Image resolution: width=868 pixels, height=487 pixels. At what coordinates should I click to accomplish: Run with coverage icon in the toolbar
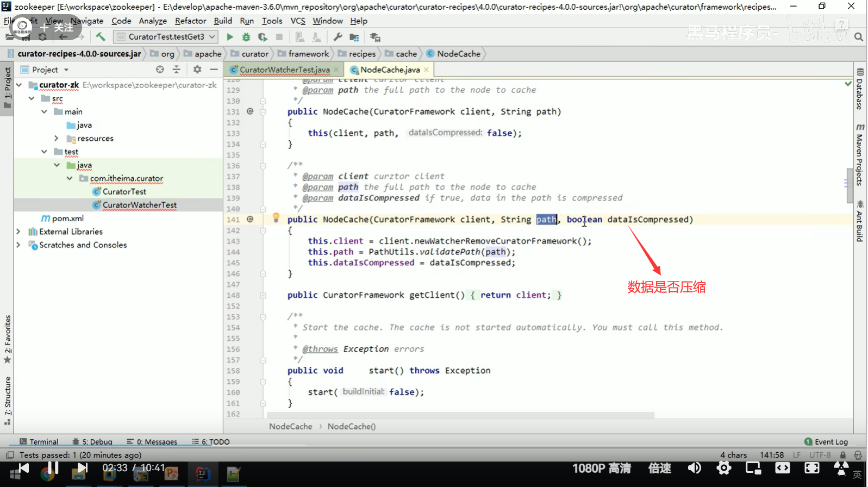[x=263, y=37]
